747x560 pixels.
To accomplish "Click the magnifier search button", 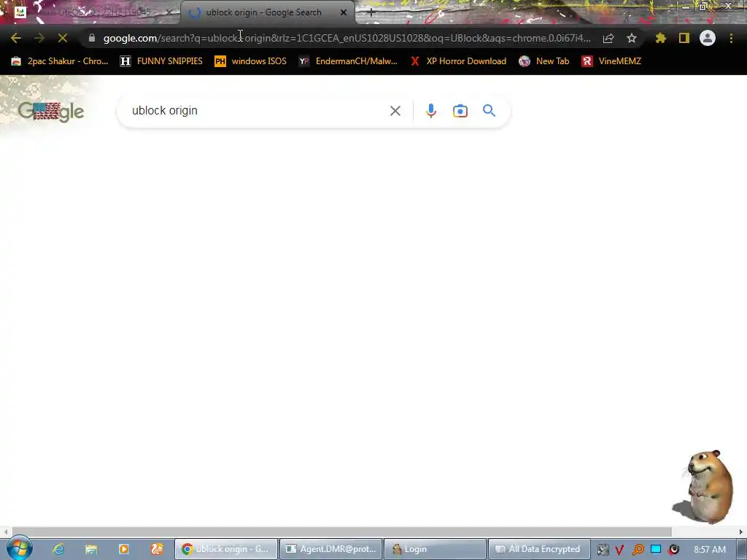I will click(489, 111).
